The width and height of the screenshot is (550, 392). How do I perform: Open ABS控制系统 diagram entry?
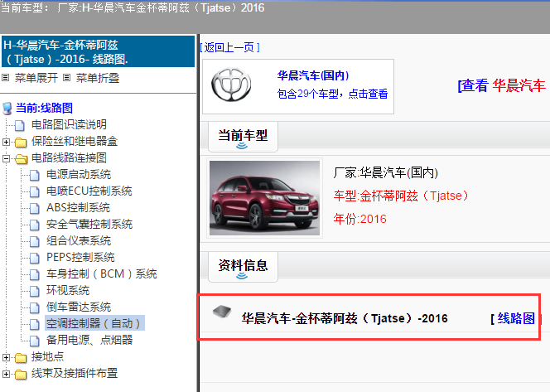point(78,208)
